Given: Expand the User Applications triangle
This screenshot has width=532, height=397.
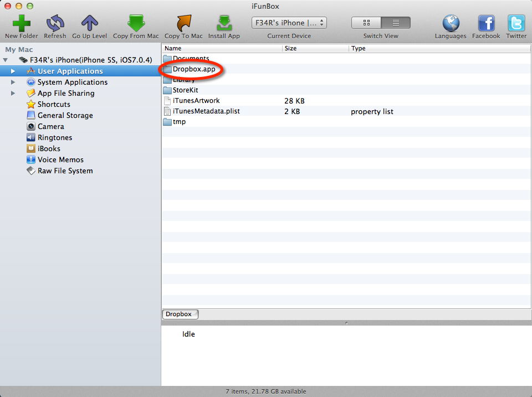Looking at the screenshot, I should 13,71.
